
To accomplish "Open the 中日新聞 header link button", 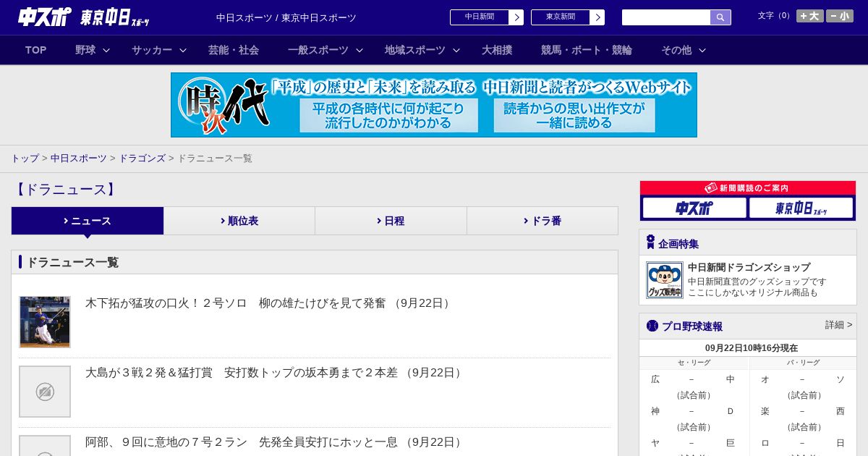I will click(x=487, y=17).
